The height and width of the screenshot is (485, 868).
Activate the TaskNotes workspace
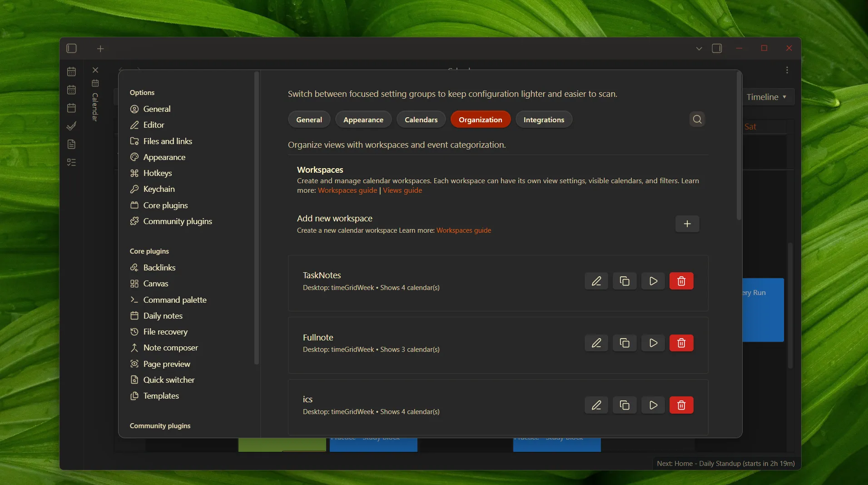tap(653, 281)
